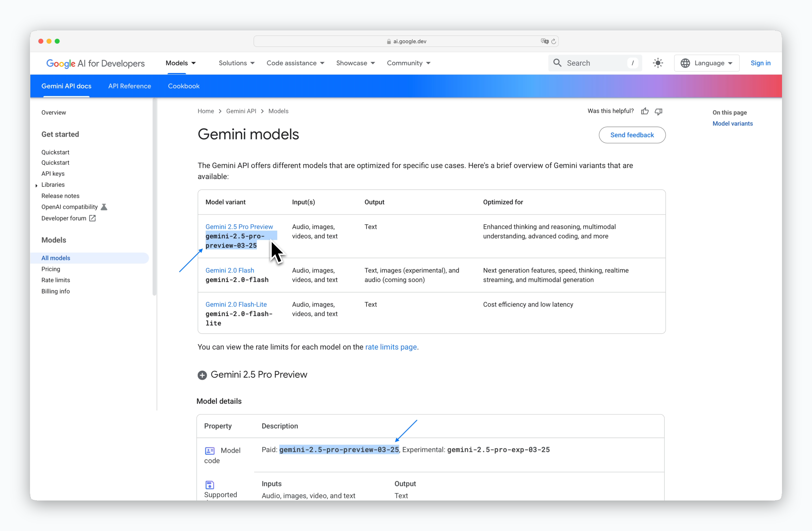Viewport: 812px width, 531px height.
Task: Click Model variants in On this page
Action: 733,124
